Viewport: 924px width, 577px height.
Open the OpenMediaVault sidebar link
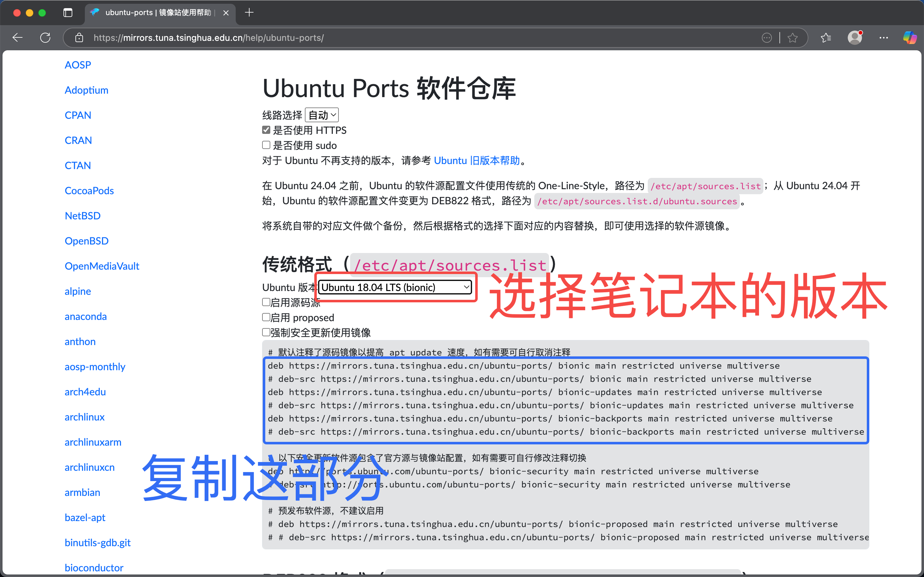tap(102, 267)
